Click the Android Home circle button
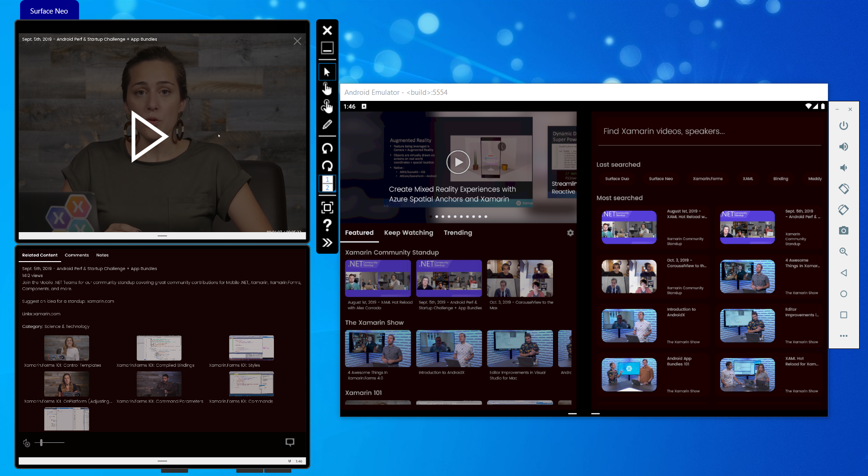This screenshot has height=476, width=868. click(844, 294)
